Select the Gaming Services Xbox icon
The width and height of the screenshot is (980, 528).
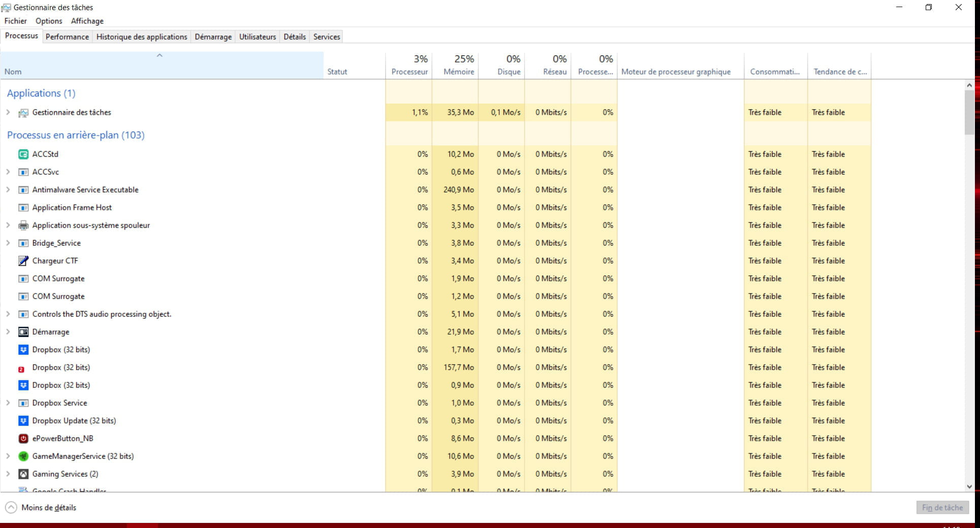pyautogui.click(x=23, y=474)
